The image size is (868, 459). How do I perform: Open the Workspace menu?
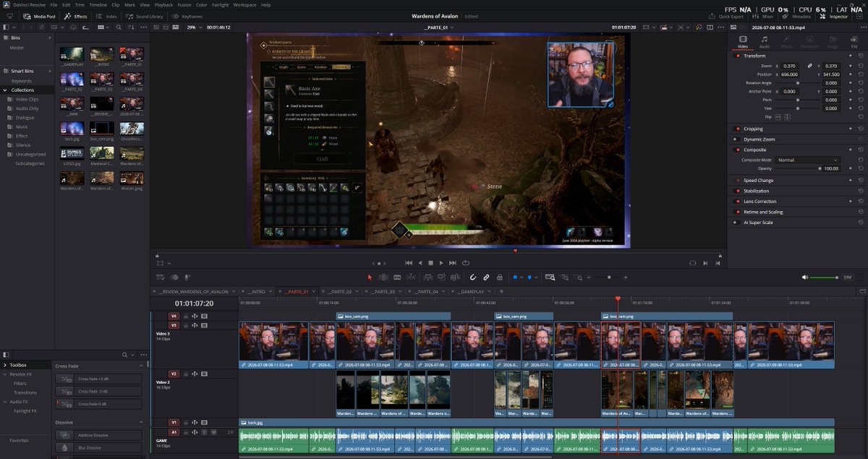(244, 5)
